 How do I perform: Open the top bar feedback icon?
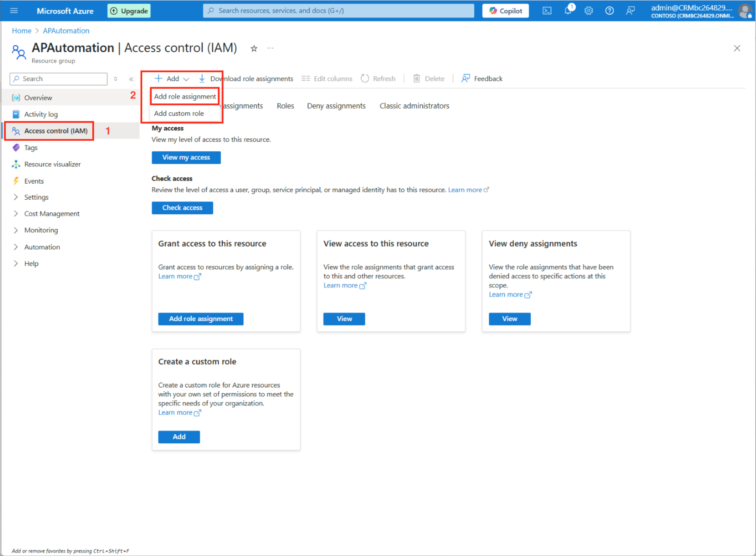point(630,11)
